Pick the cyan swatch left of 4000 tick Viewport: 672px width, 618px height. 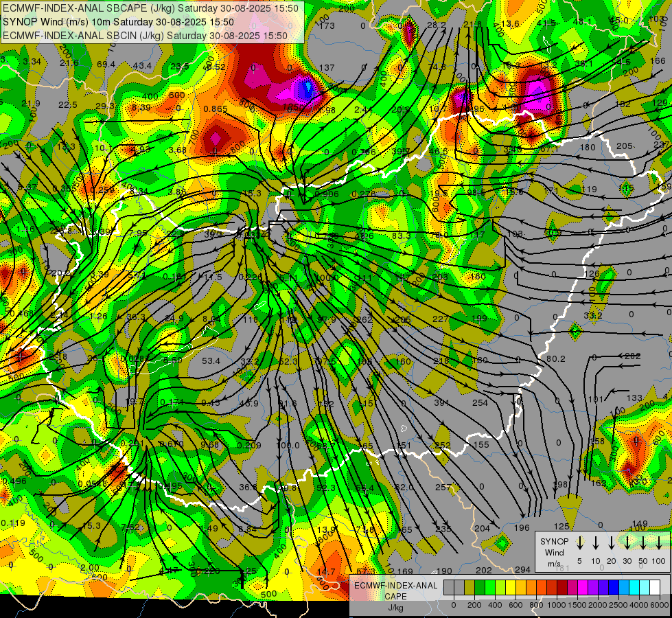point(634,587)
